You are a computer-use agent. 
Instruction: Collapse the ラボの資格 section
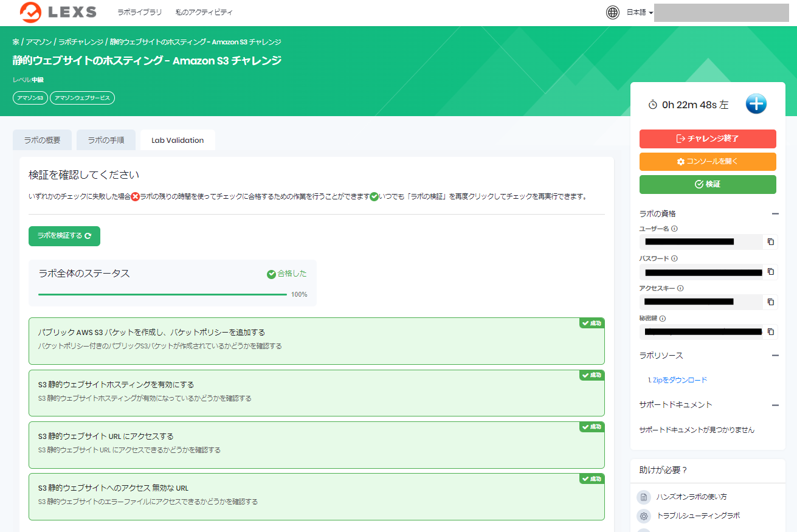coord(775,214)
